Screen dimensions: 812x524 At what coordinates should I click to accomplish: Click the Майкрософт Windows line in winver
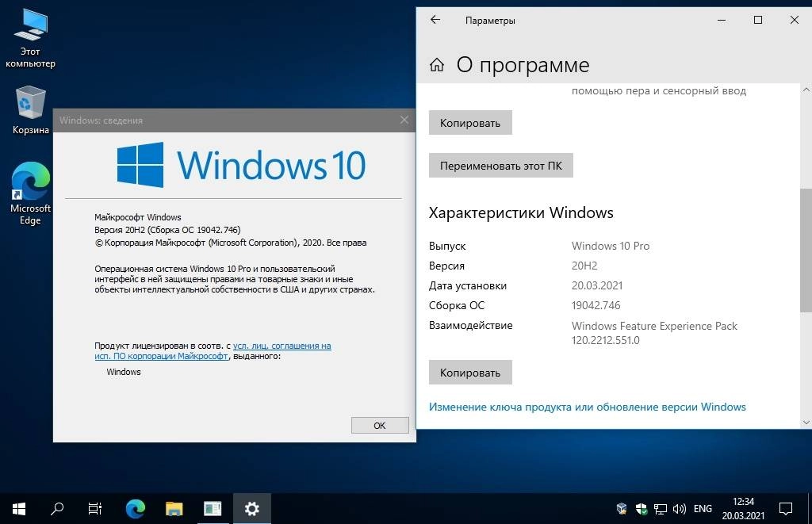tap(138, 217)
